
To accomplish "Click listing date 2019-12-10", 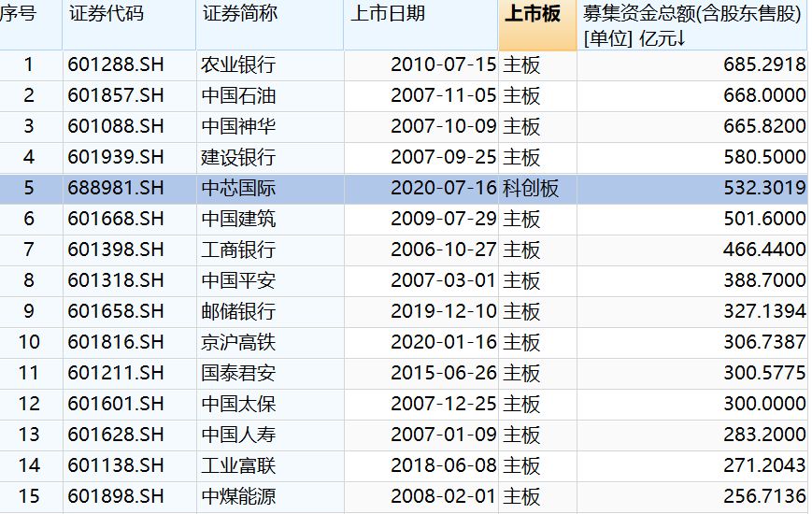I will click(x=421, y=312).
